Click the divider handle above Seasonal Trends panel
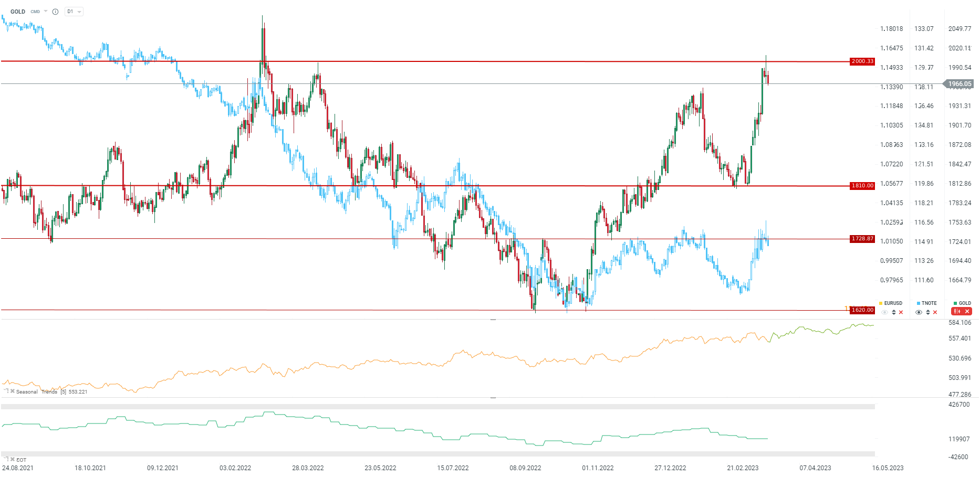This screenshot has width=980, height=477. coord(493,320)
